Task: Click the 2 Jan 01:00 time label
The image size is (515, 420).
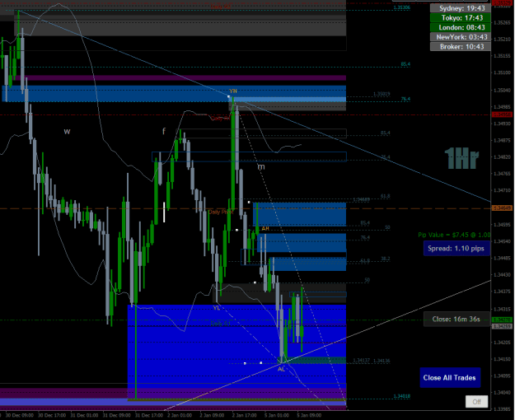Action: [180, 415]
